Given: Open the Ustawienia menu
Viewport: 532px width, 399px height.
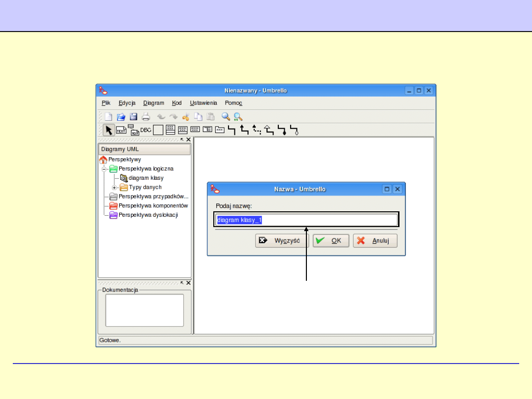Looking at the screenshot, I should 203,103.
